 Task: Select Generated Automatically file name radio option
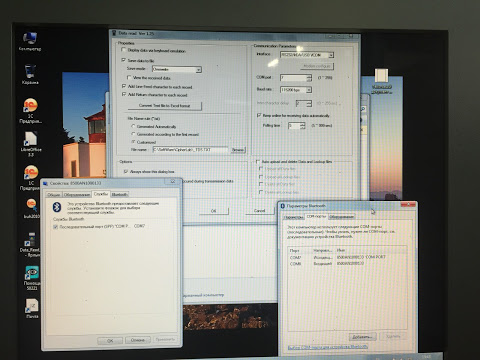[x=133, y=126]
